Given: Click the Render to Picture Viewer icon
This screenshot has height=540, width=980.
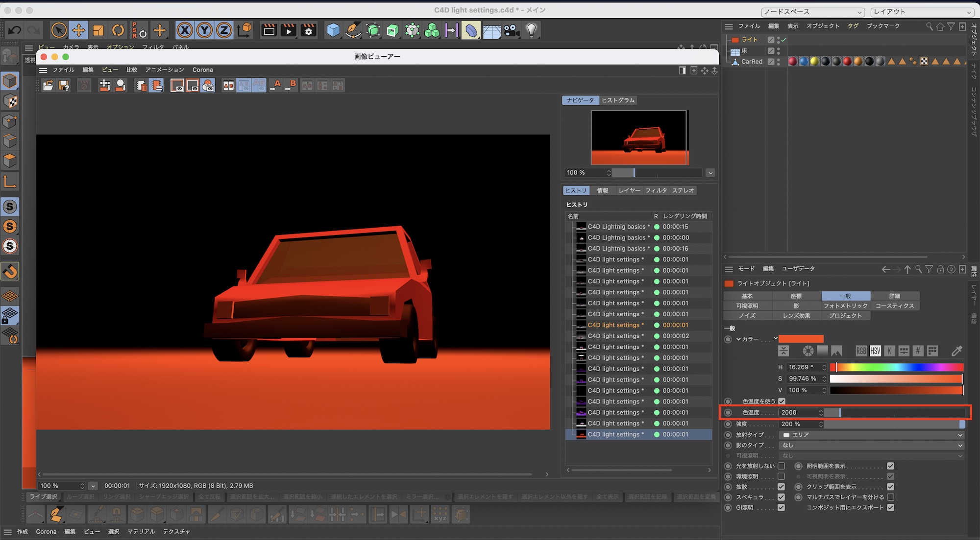Looking at the screenshot, I should (x=289, y=30).
